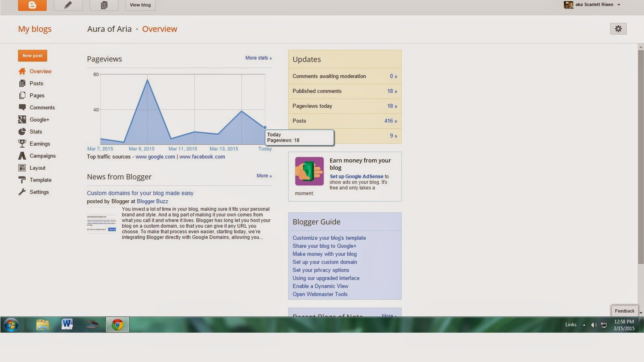The height and width of the screenshot is (362, 644).
Task: Go to Comments in sidebar
Action: point(42,107)
